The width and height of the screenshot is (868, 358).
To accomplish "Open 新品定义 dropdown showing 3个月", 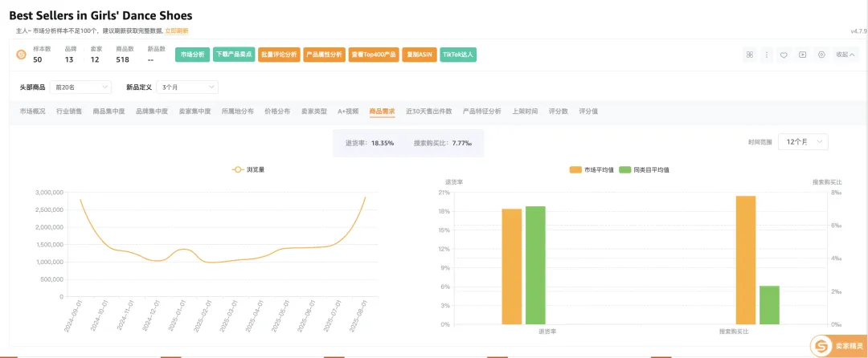I will 187,87.
